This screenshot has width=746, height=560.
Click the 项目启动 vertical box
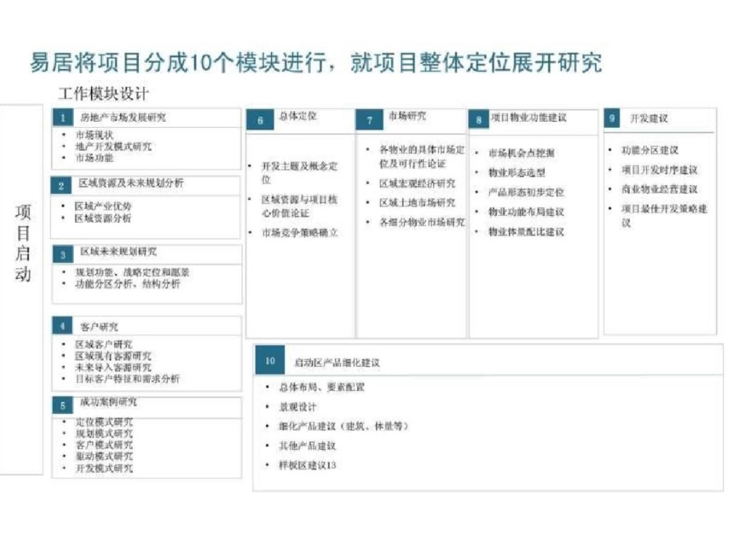(x=23, y=243)
